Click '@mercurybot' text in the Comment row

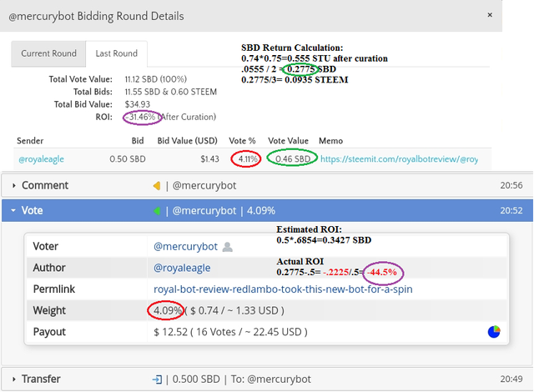(204, 186)
